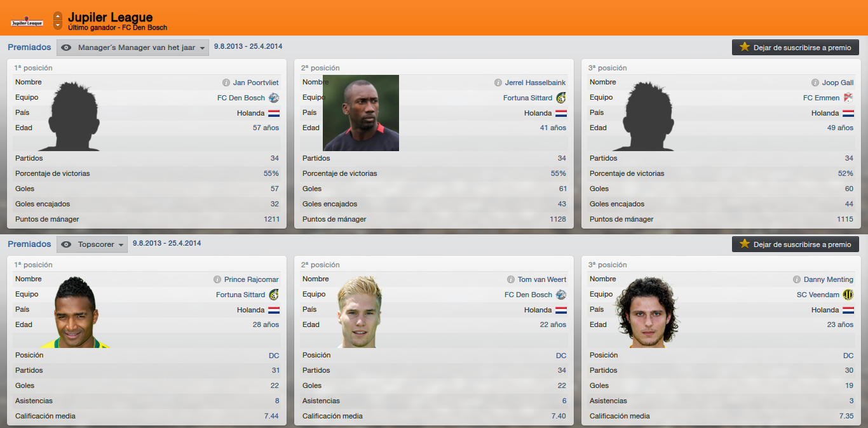Viewport: 868px width, 428px height.
Task: Unsubscribe from the manager award via top star button
Action: coord(796,48)
